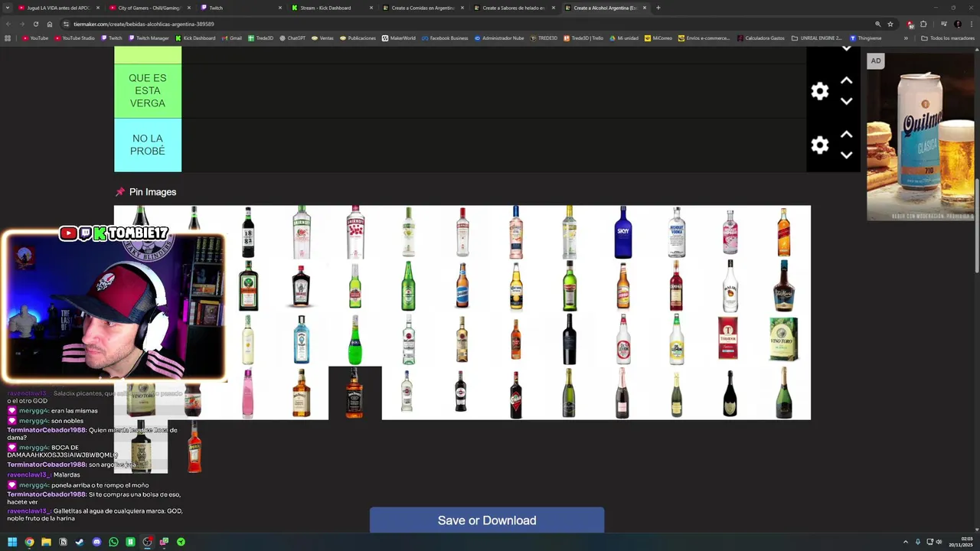This screenshot has width=980, height=551.
Task: Open Discord from the taskbar
Action: click(x=96, y=542)
